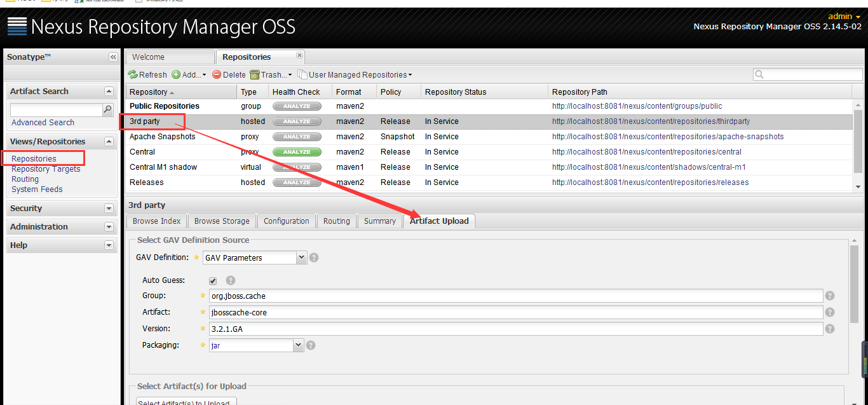Open the Browse Storage tab

pos(222,221)
